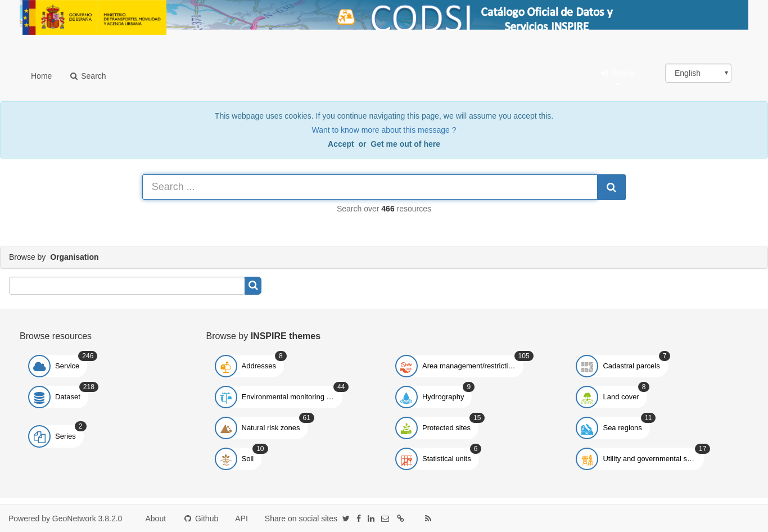Viewport: 768px width, 532px height.
Task: Share on LinkedIn icon in footer
Action: tap(371, 519)
